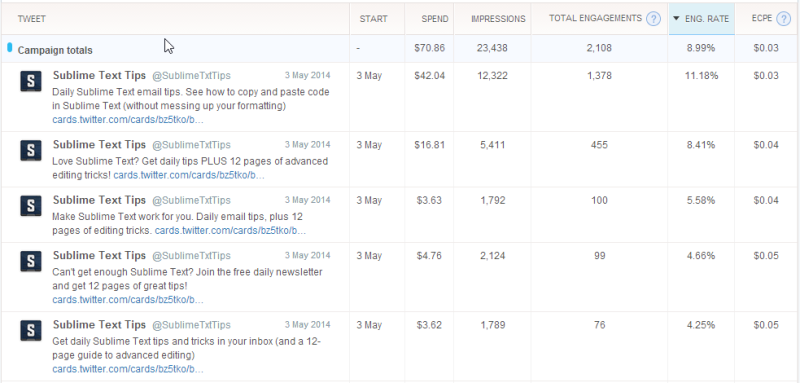Click '3 May 2014' date in 99 engagements row
The width and height of the screenshot is (800, 383).
307,255
